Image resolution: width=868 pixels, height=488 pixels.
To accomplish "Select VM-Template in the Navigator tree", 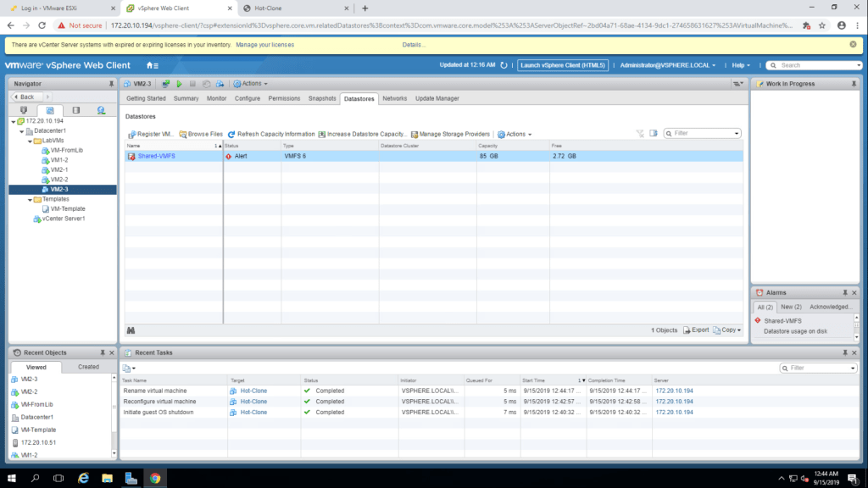I will click(67, 208).
